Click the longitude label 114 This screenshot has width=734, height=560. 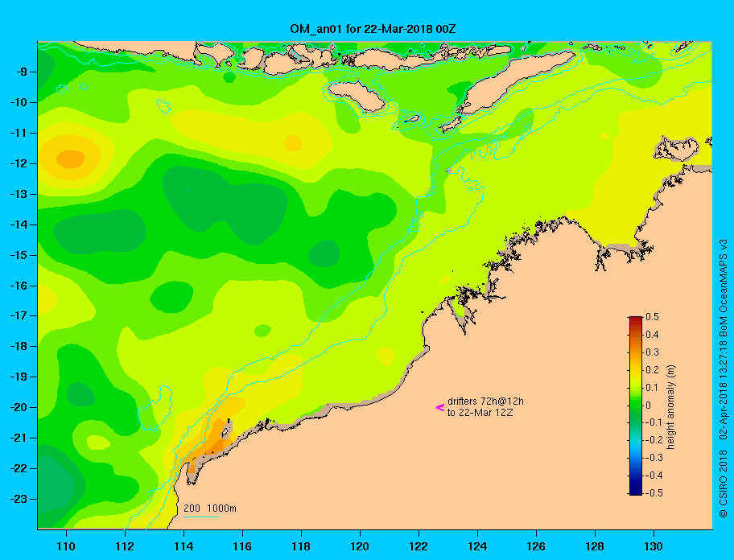tap(183, 546)
